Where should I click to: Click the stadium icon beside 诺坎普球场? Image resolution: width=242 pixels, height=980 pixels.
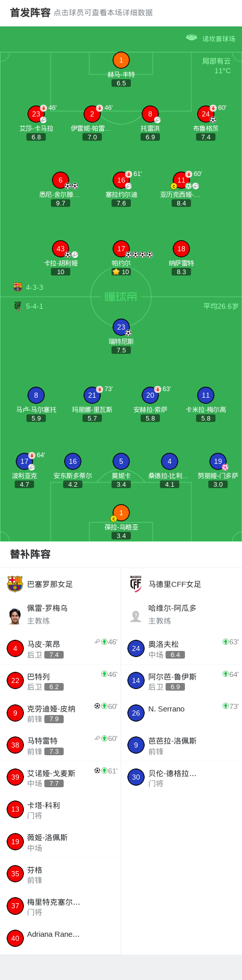(192, 37)
